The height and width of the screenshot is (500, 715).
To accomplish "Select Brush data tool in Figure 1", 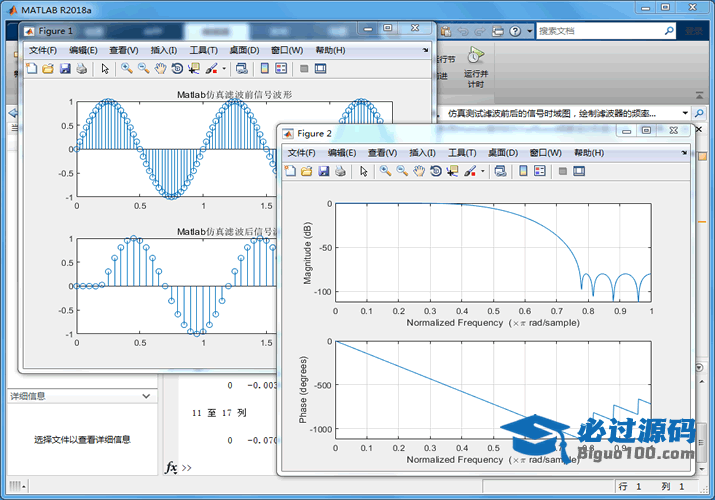I will 211,69.
